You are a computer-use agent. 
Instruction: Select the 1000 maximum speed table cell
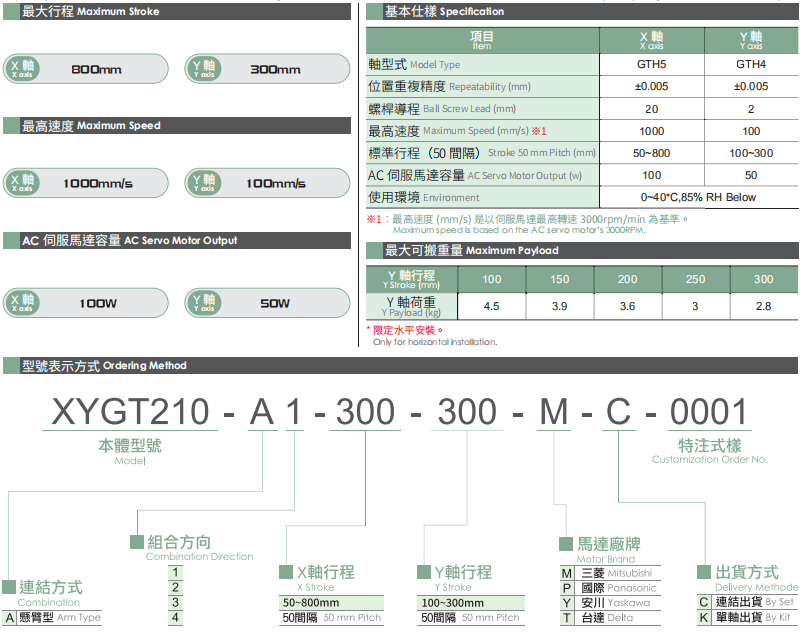pyautogui.click(x=652, y=131)
